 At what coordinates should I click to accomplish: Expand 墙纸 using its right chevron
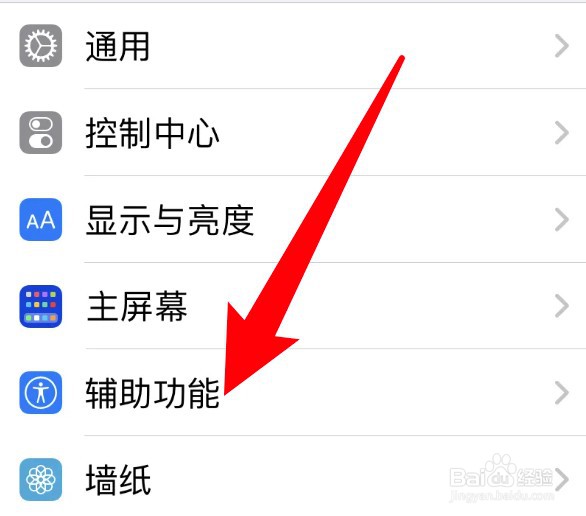click(562, 479)
